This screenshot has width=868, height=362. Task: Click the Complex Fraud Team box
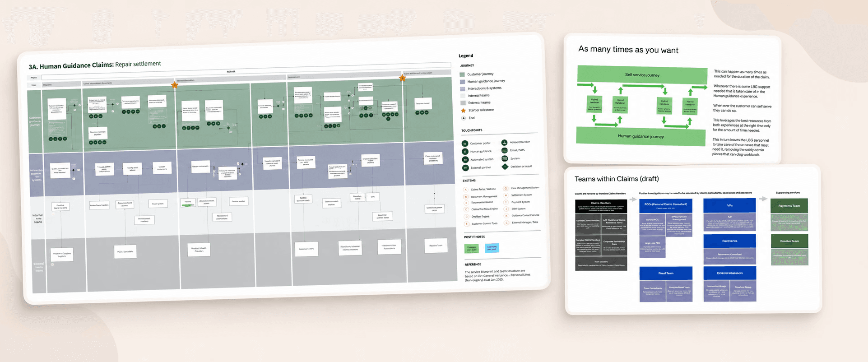coord(679,292)
